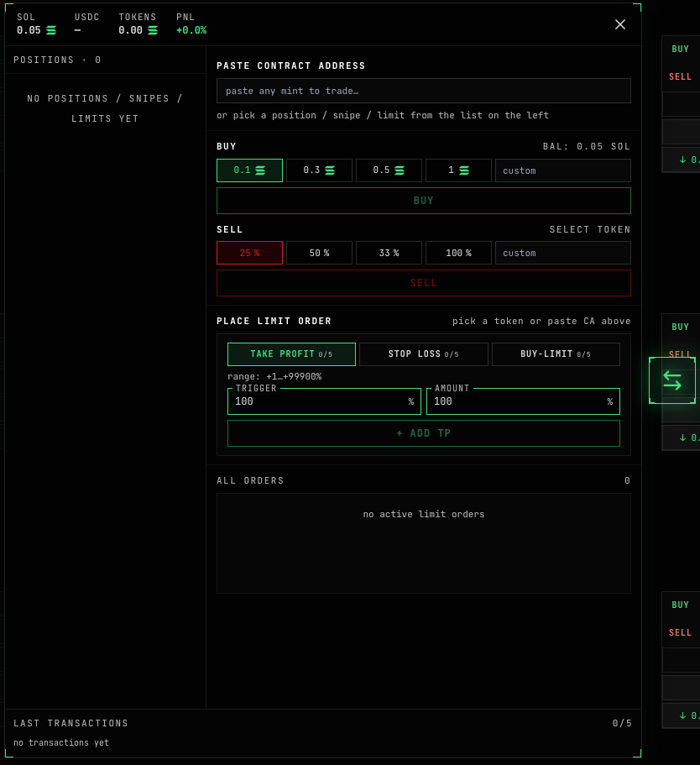The image size is (700, 765).
Task: Click the custom buy amount field
Action: coord(563,170)
